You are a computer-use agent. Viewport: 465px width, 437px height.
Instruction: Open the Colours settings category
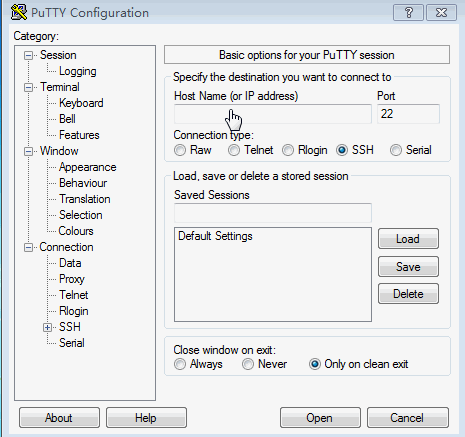coord(76,231)
